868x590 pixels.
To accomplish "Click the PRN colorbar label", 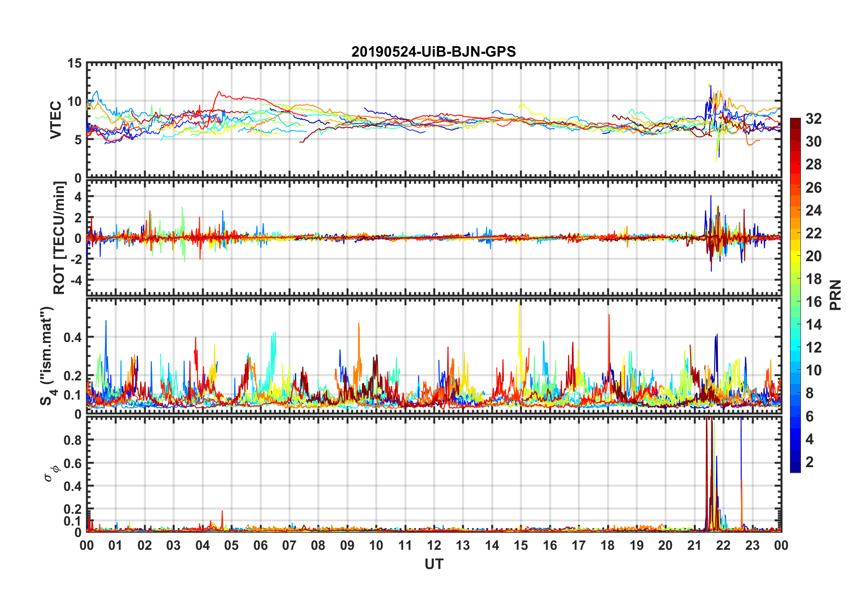I will pyautogui.click(x=836, y=295).
